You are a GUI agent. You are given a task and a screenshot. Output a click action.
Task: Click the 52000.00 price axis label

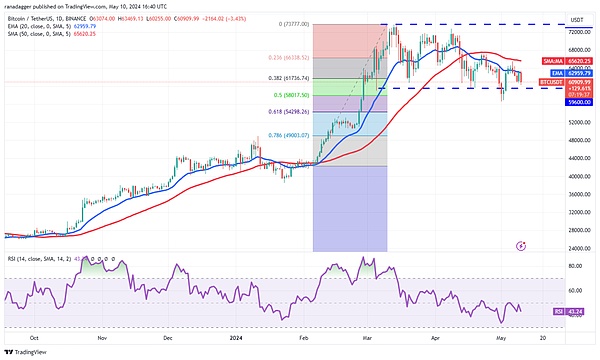[x=580, y=122]
